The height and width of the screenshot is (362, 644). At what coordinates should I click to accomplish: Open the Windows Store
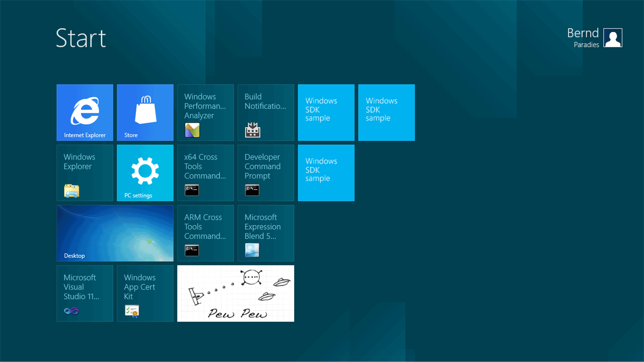click(145, 112)
